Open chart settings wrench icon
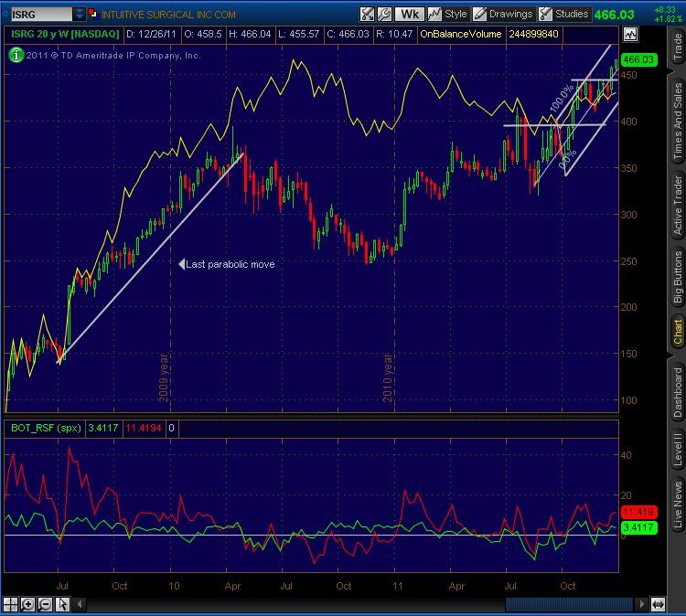Screen dimensions: 686x616 384,15
